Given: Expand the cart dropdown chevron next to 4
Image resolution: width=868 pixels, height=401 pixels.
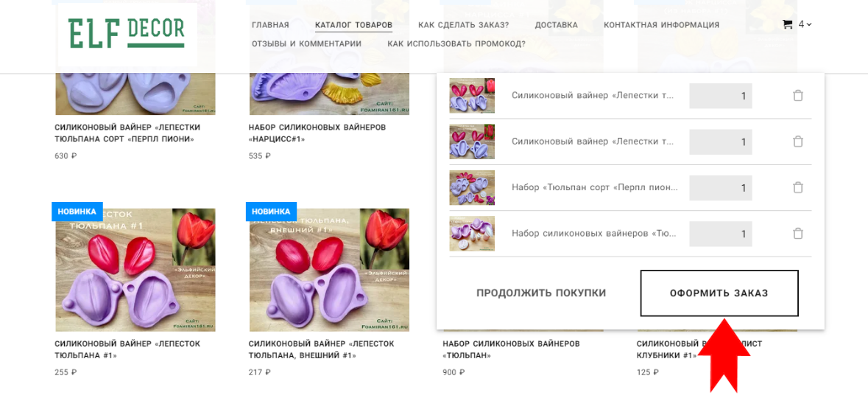Looking at the screenshot, I should (x=809, y=24).
